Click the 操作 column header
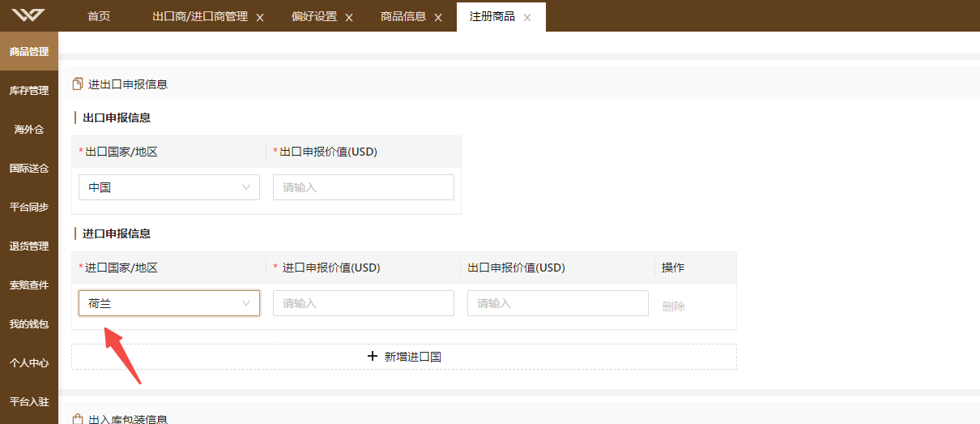Viewport: 980px width, 424px height. tap(673, 268)
